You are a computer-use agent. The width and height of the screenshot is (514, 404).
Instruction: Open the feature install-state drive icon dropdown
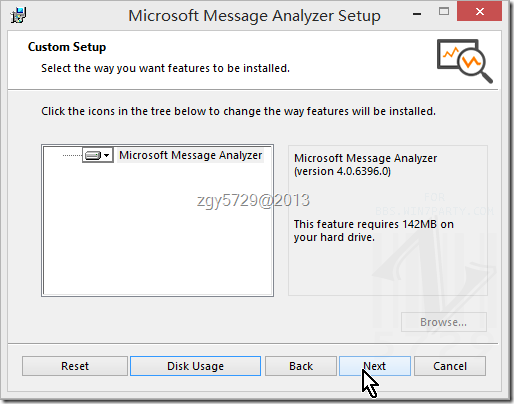click(x=98, y=155)
